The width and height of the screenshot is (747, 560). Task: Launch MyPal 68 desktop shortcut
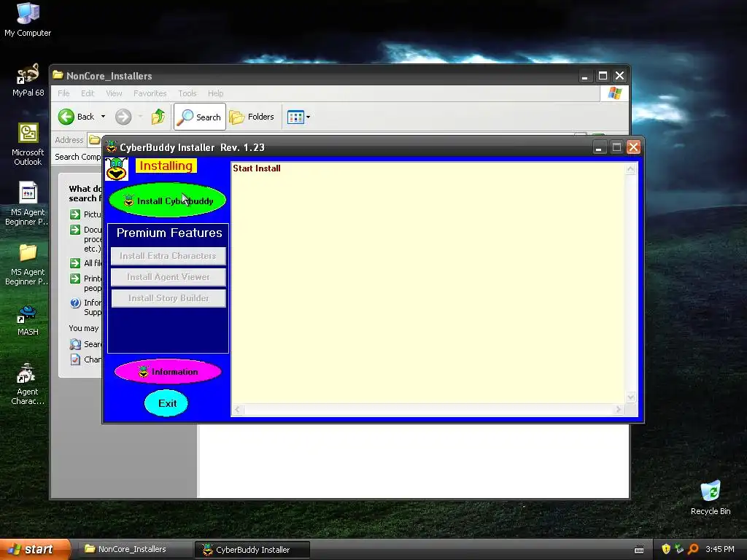pyautogui.click(x=28, y=80)
